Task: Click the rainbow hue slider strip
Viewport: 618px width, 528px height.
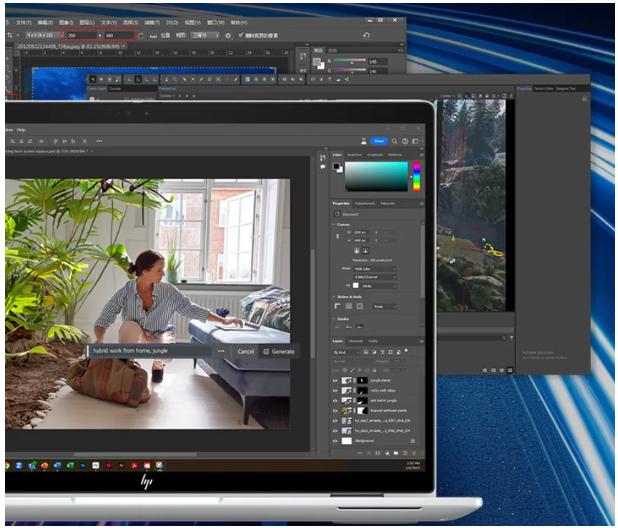Action: (416, 176)
